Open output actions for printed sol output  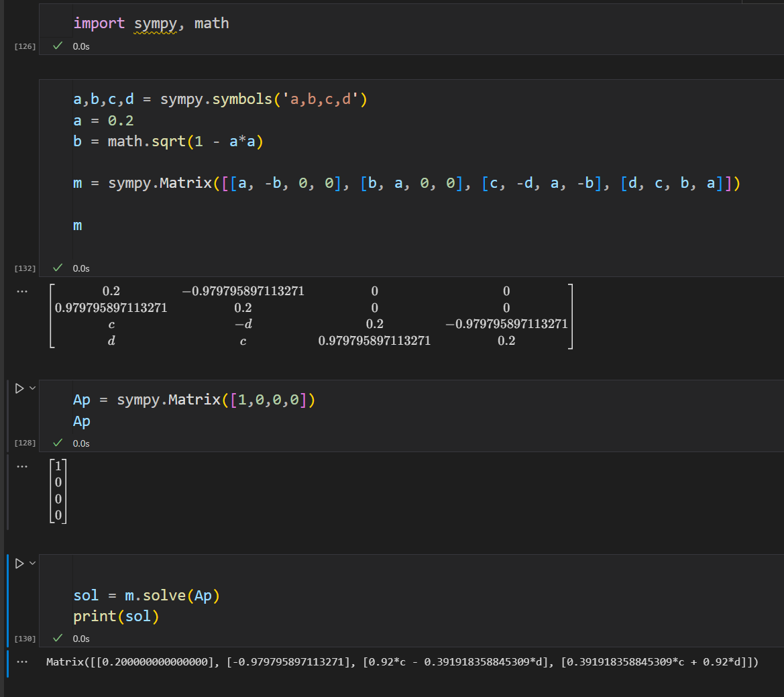tap(22, 661)
